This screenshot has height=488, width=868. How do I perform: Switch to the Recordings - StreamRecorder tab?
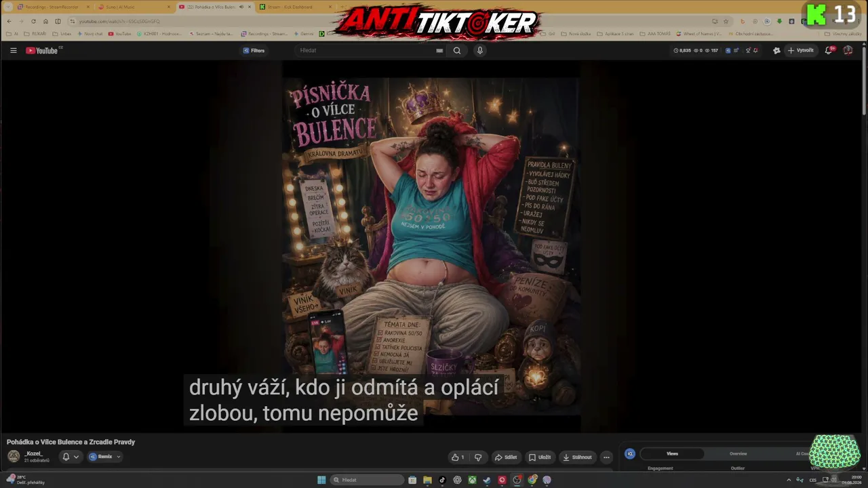click(53, 7)
